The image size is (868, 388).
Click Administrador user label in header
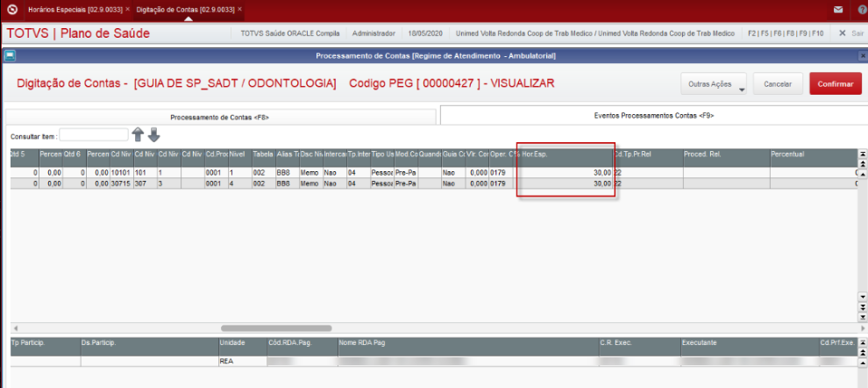click(x=374, y=33)
